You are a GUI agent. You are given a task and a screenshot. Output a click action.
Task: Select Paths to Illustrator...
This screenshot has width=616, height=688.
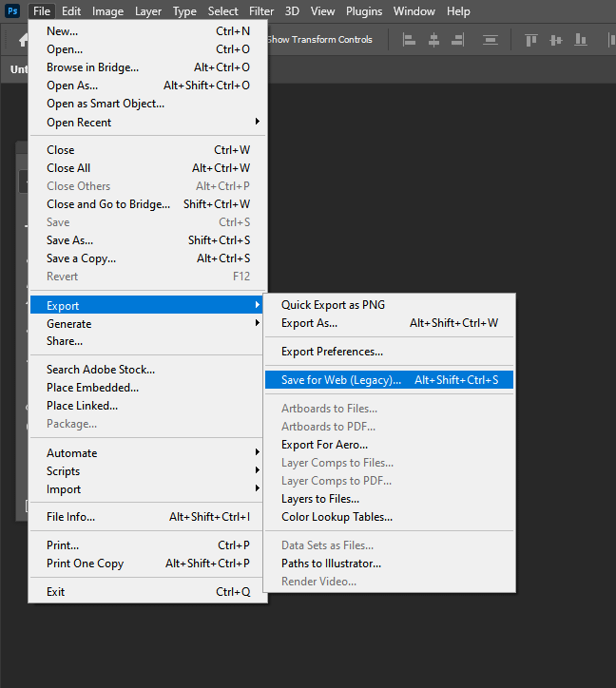click(x=389, y=563)
